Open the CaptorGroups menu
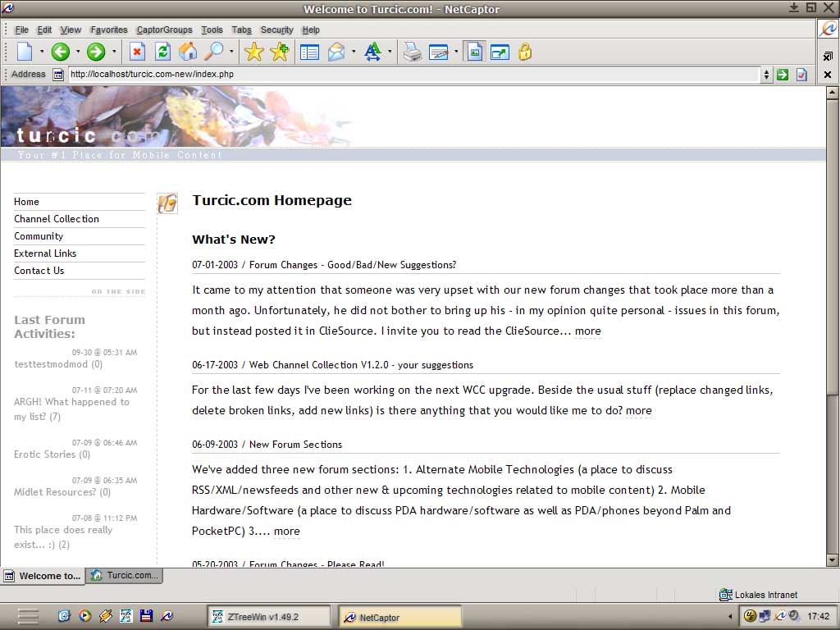 (164, 30)
